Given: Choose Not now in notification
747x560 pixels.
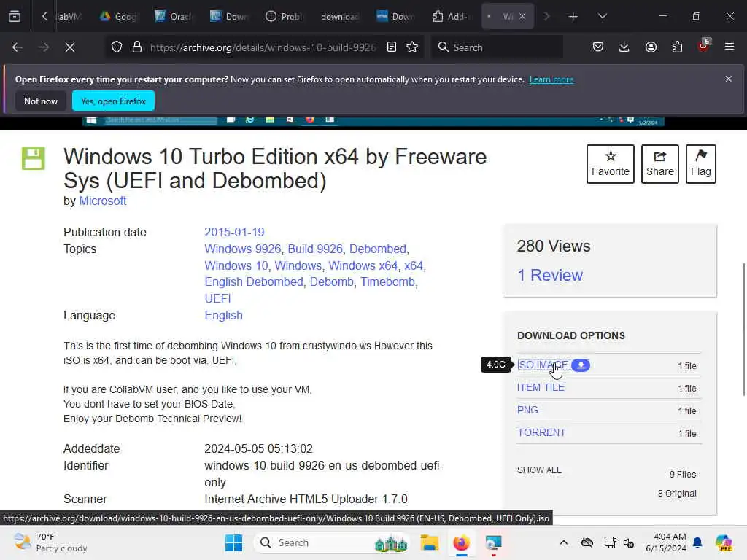Looking at the screenshot, I should pos(41,101).
